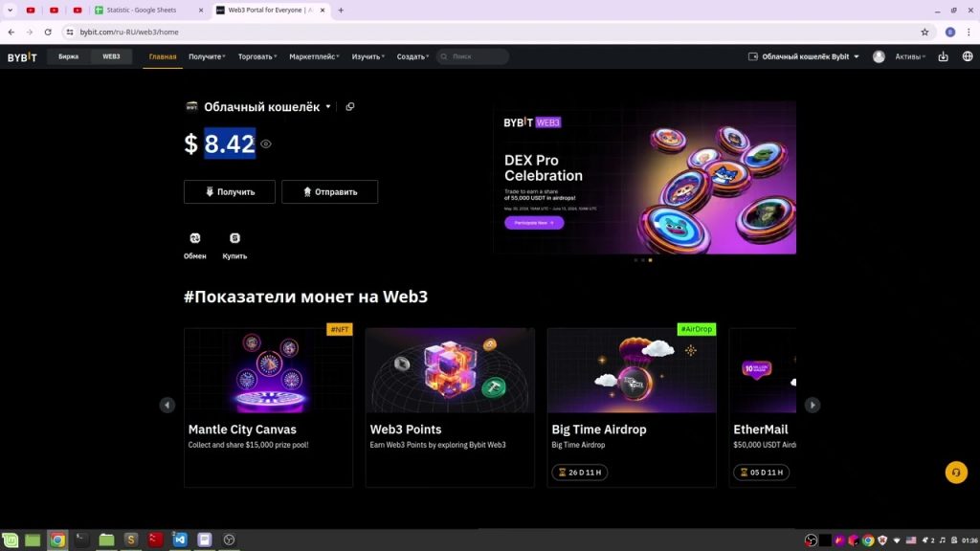Image resolution: width=980 pixels, height=551 pixels.
Task: Click the download app icon in header
Action: 943,56
